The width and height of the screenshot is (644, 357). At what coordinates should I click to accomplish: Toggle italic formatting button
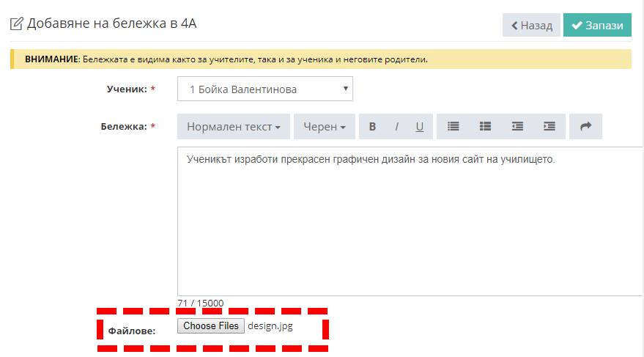coord(396,127)
